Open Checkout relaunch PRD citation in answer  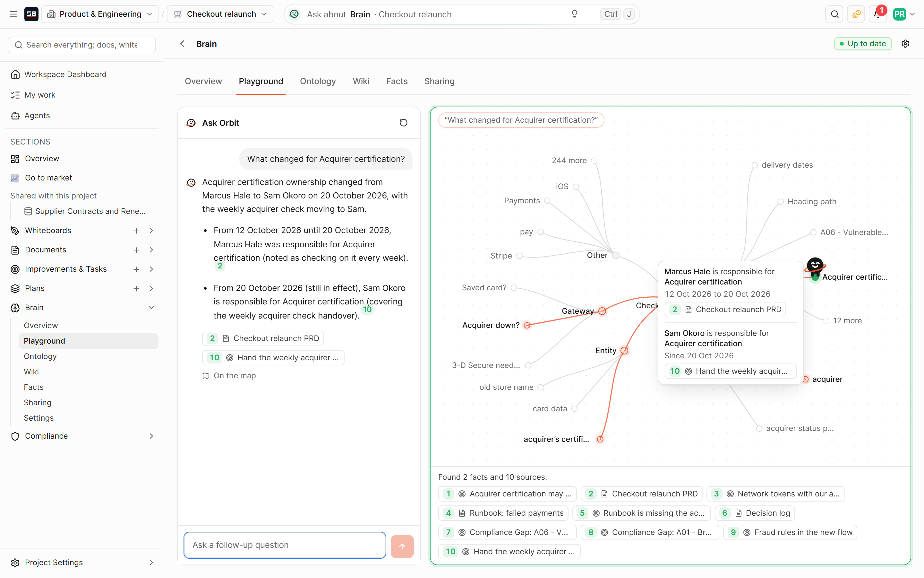click(x=263, y=338)
